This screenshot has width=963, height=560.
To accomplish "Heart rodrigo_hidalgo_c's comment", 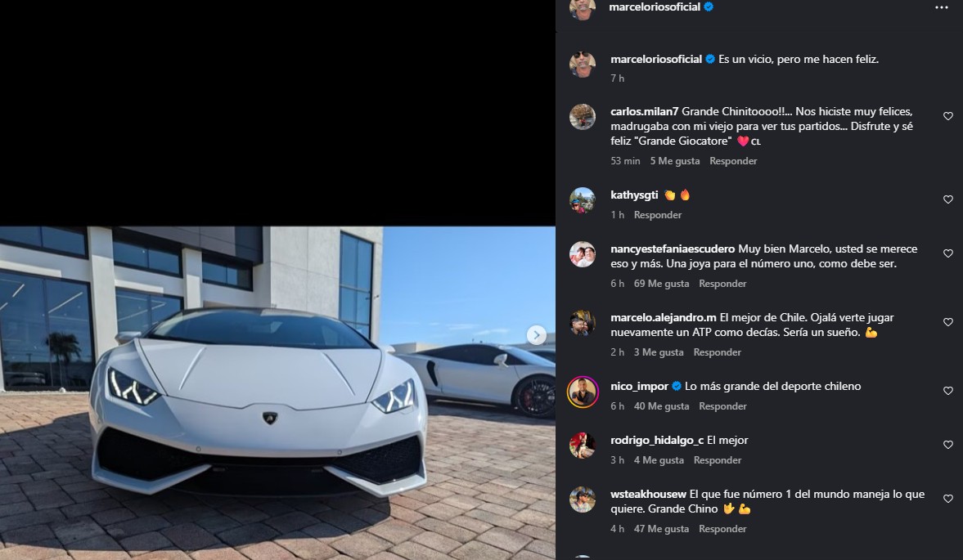I will point(948,445).
